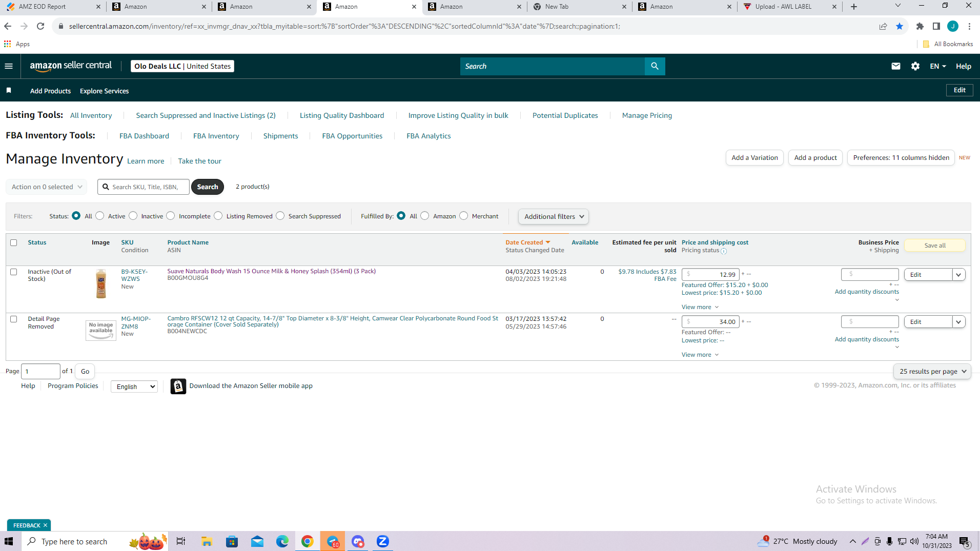Select the Suave Naturals Body Wash row checkbox

14,272
